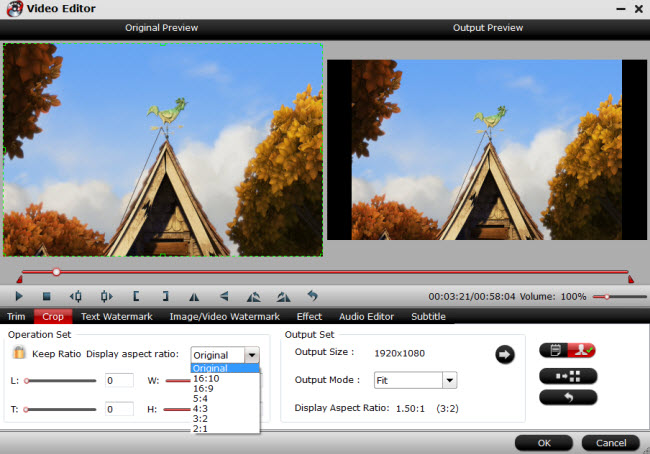Image resolution: width=650 pixels, height=454 pixels.
Task: Click the Cancel button
Action: pyautogui.click(x=611, y=443)
